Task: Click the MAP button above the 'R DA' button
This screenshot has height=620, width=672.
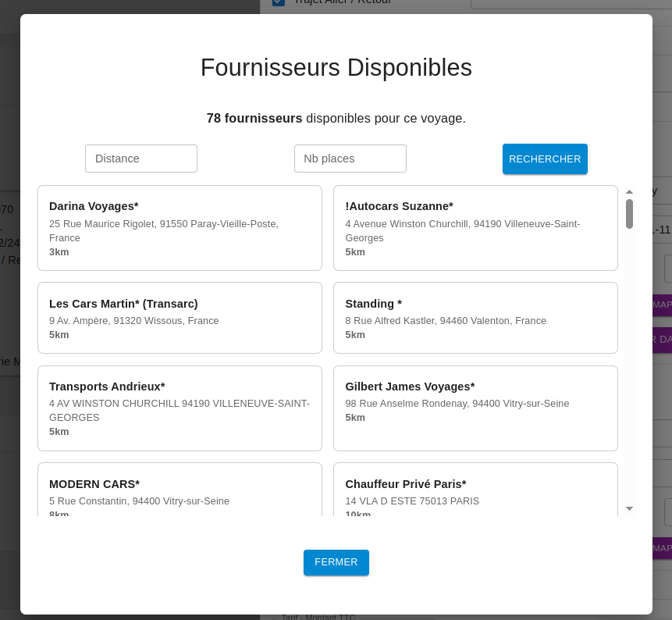Action: pos(662,305)
